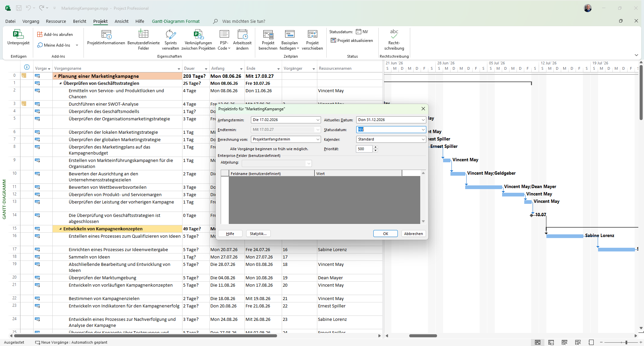This screenshot has width=644, height=346.
Task: Click Add-Ins abrufen
Action: tap(55, 35)
